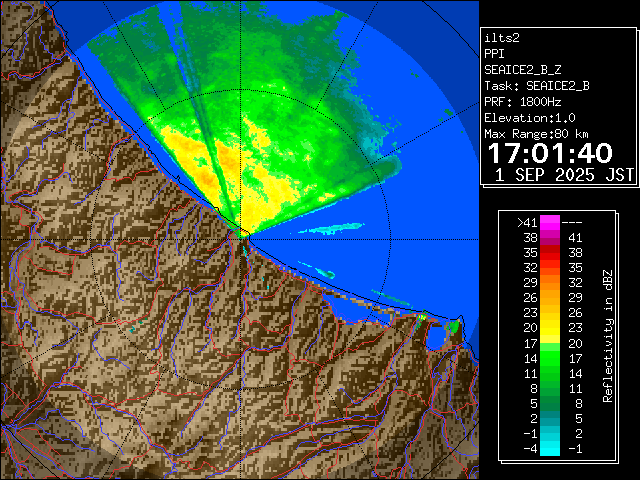This screenshot has width=640, height=480.
Task: Click the magenta >41 dBZ color swatch
Action: click(x=550, y=222)
